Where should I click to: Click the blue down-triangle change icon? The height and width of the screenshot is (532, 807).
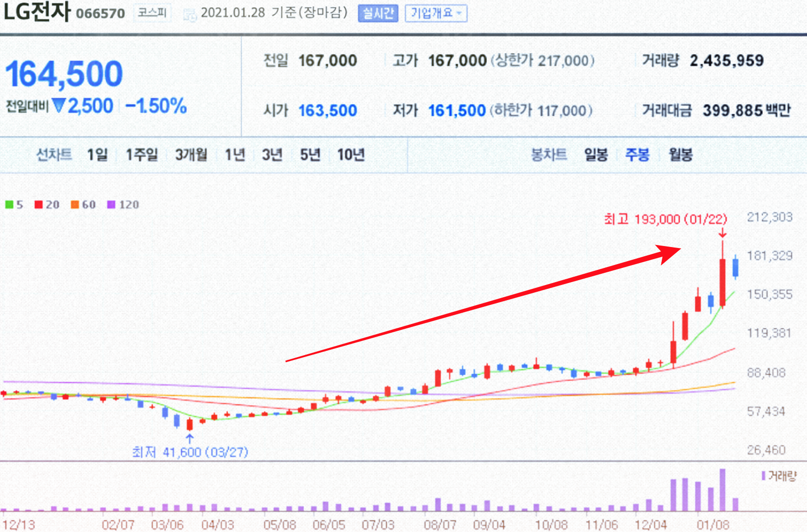tap(59, 106)
